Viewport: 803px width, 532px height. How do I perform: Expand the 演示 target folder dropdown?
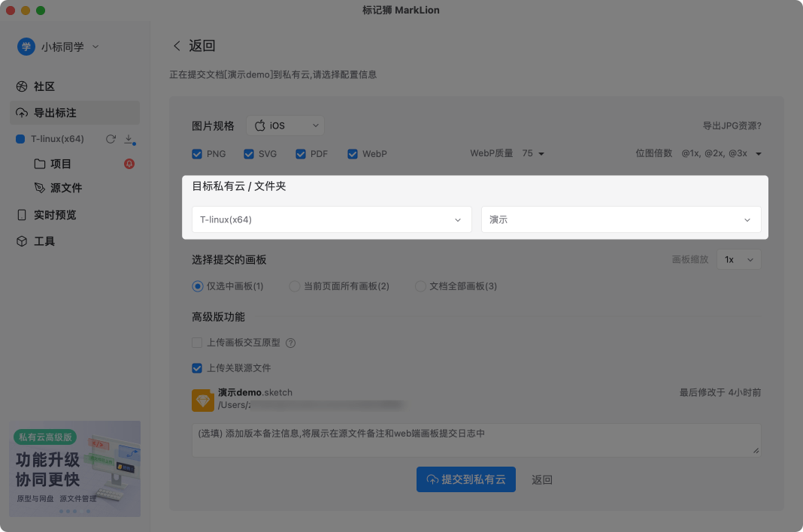[x=621, y=219]
